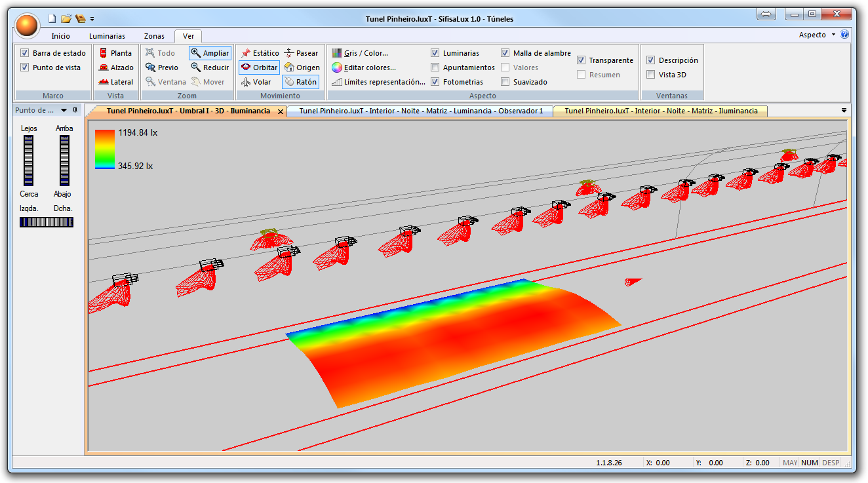Image resolution: width=868 pixels, height=483 pixels.
Task: Enable the Suavizado checkbox
Action: coord(505,82)
